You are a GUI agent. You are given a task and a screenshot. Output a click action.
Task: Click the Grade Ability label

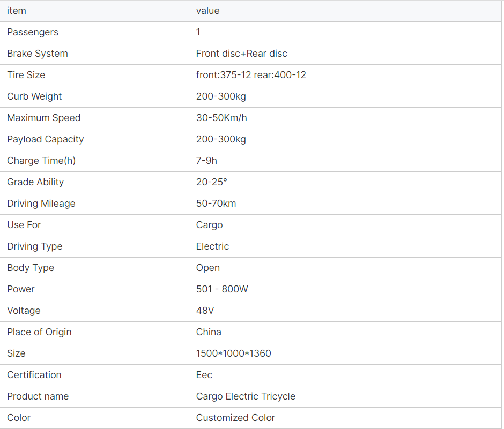[x=35, y=182]
